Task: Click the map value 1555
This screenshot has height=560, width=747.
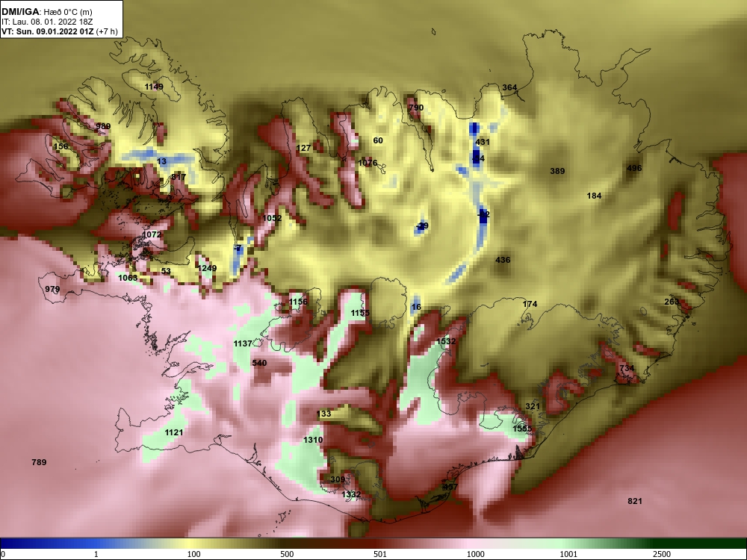Action: click(522, 429)
